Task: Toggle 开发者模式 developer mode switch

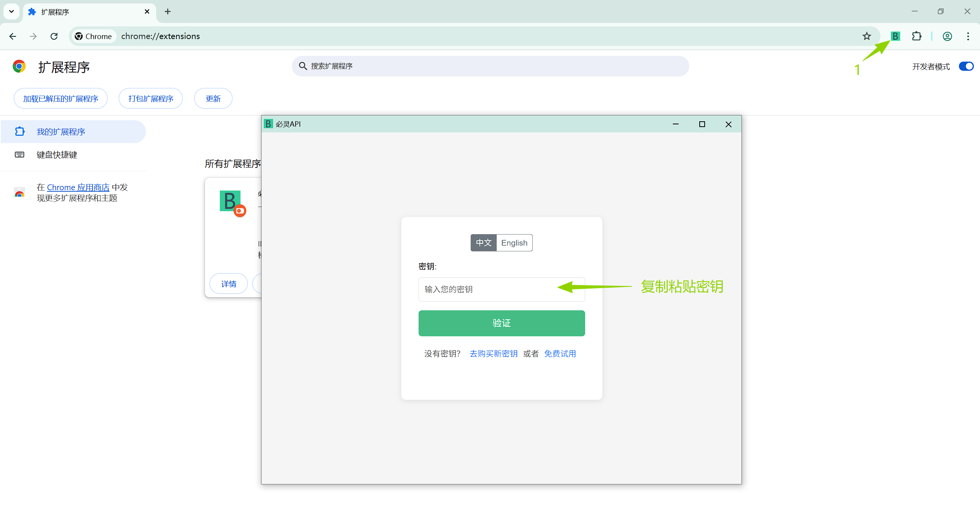Action: click(966, 66)
